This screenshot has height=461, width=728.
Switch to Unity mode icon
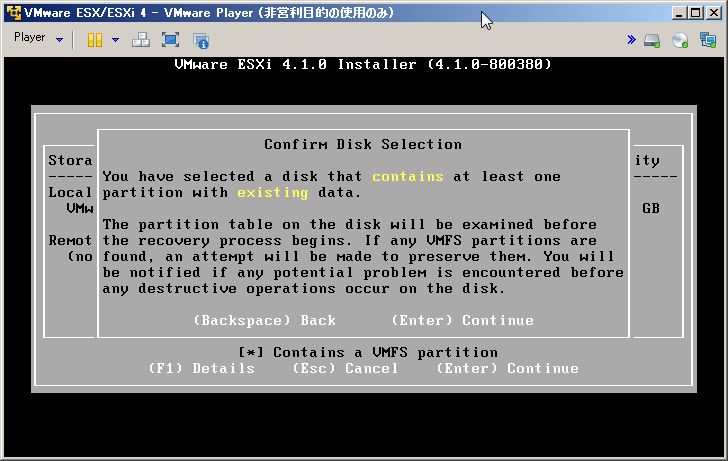[x=201, y=41]
